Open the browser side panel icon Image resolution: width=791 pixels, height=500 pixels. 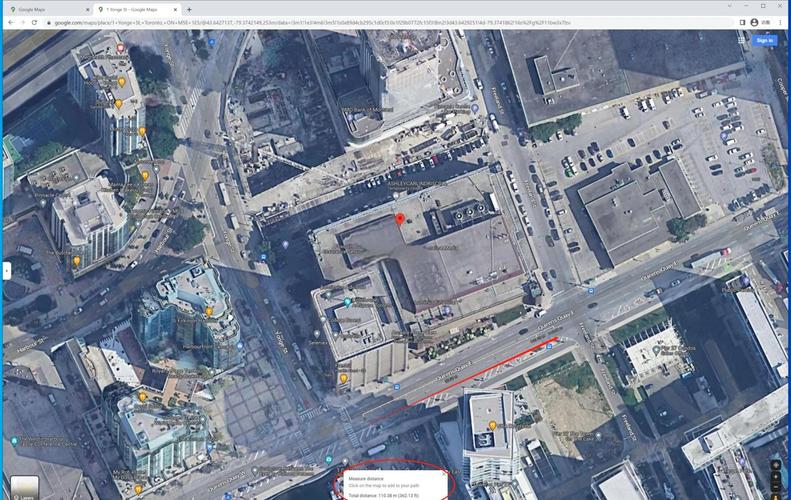[743, 23]
